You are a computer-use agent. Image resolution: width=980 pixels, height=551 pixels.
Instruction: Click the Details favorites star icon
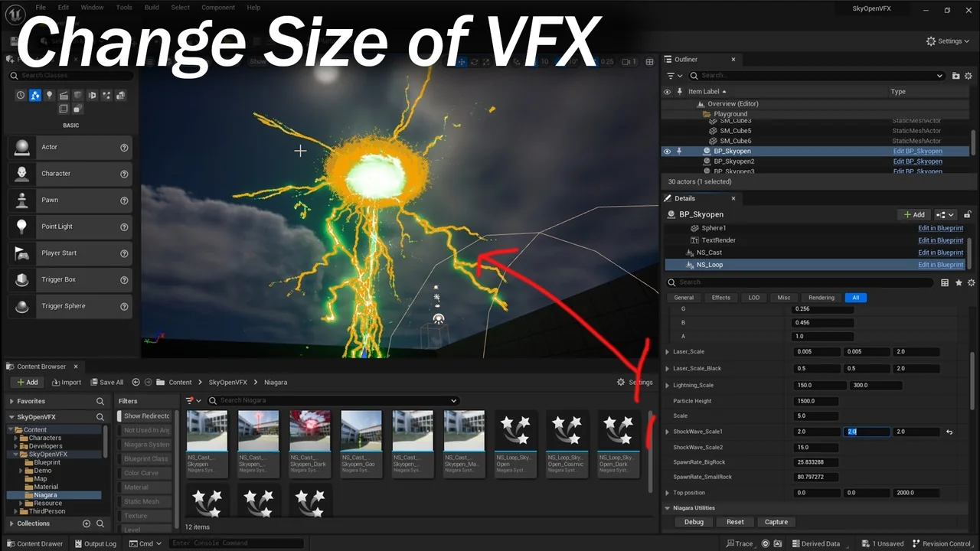[958, 282]
